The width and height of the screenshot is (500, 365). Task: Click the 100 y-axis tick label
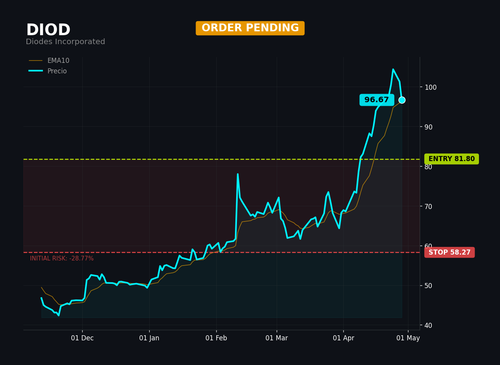click(430, 87)
